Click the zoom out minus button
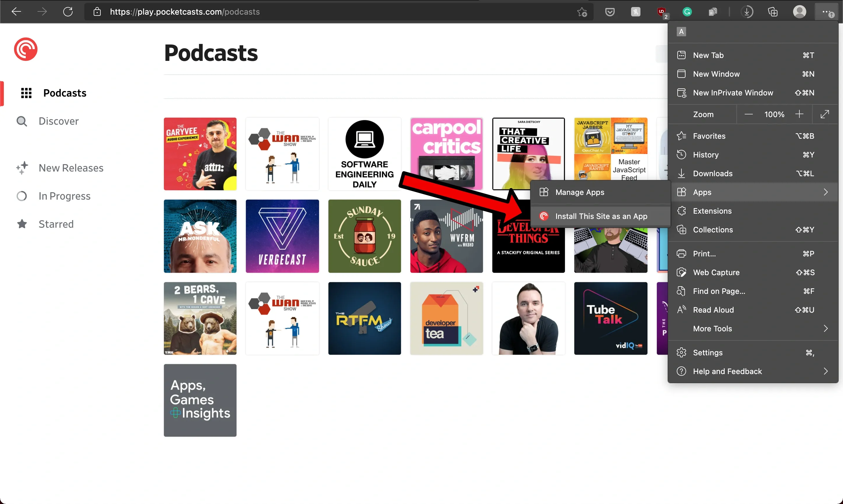 (748, 114)
